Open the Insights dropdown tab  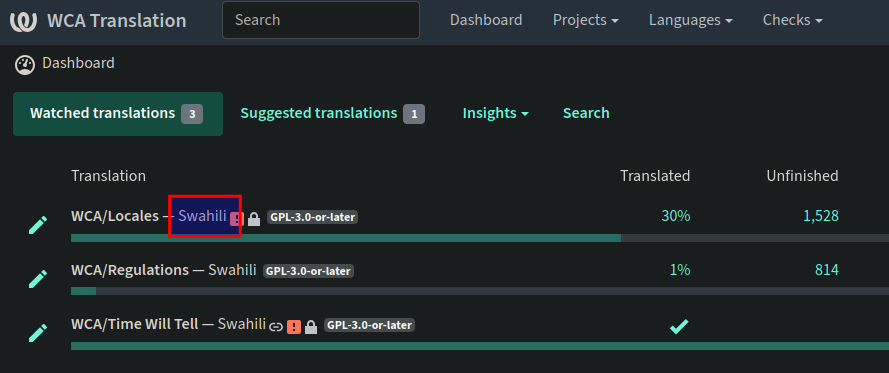click(496, 113)
